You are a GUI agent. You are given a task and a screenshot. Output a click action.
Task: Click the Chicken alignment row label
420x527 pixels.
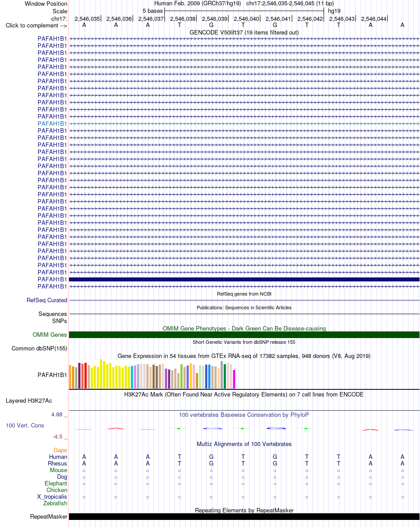click(x=57, y=490)
